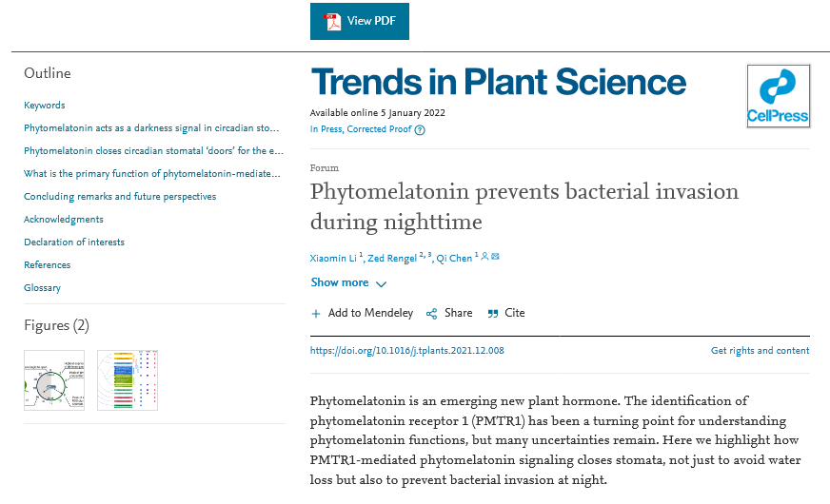Screen dimensions: 830x504
Task: Click the help icon beside Corrected Proof
Action: point(420,130)
